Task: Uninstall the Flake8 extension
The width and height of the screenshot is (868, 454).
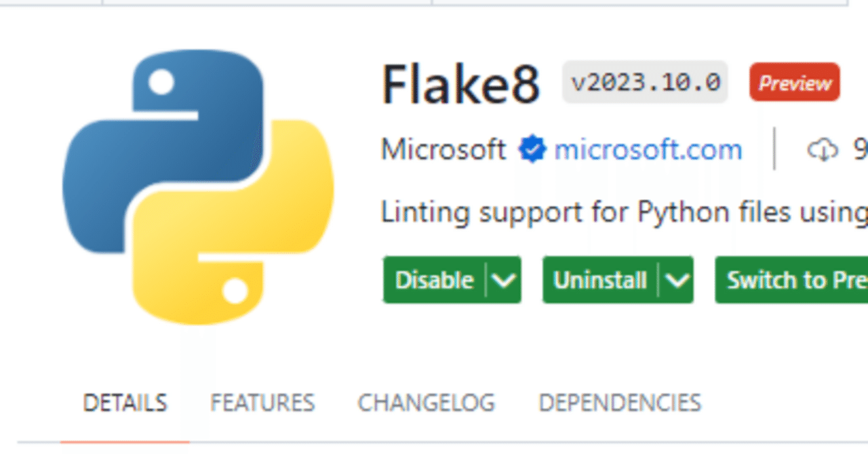Action: click(x=599, y=280)
